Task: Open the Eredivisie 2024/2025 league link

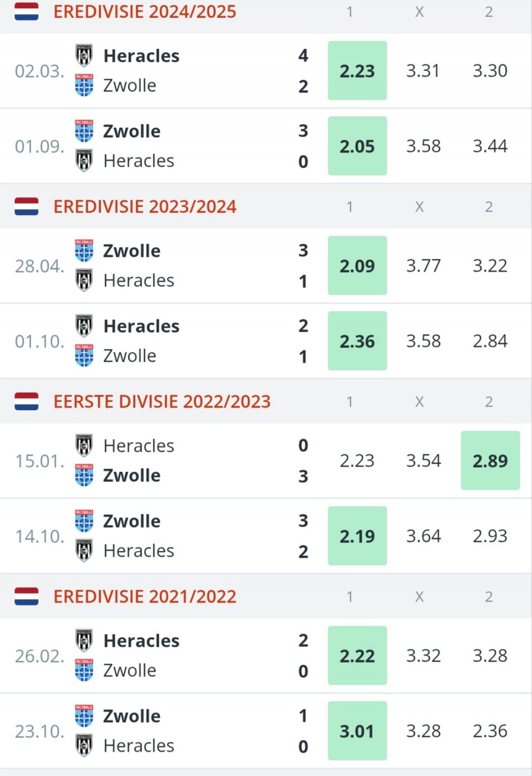Action: pyautogui.click(x=145, y=12)
